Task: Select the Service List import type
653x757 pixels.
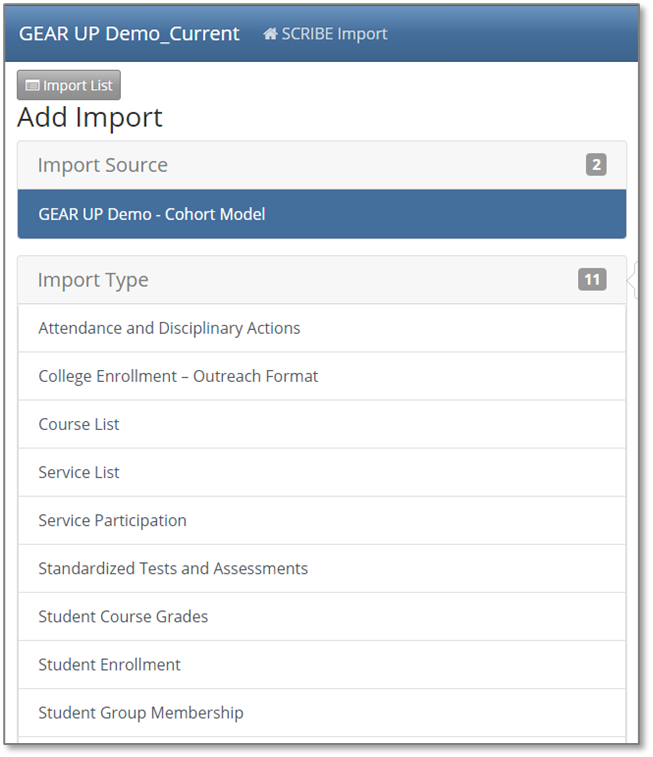Action: [79, 472]
